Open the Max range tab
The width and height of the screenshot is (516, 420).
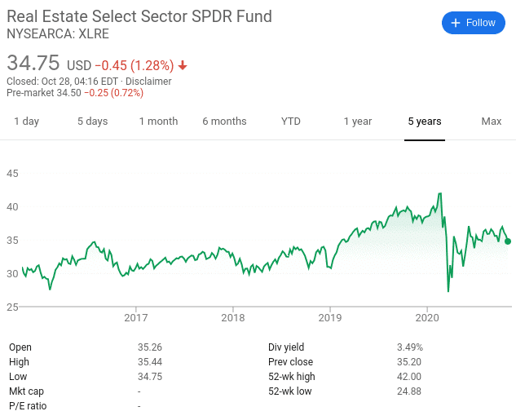click(x=492, y=122)
